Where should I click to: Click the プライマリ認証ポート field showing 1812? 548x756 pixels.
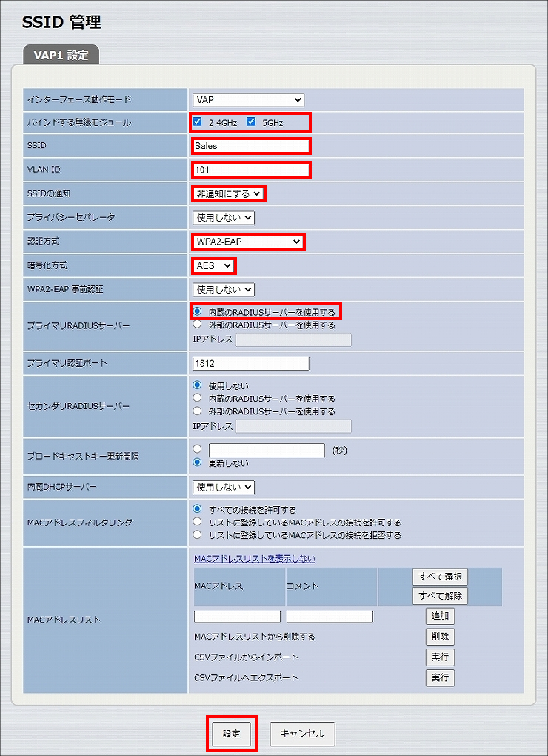coord(251,363)
